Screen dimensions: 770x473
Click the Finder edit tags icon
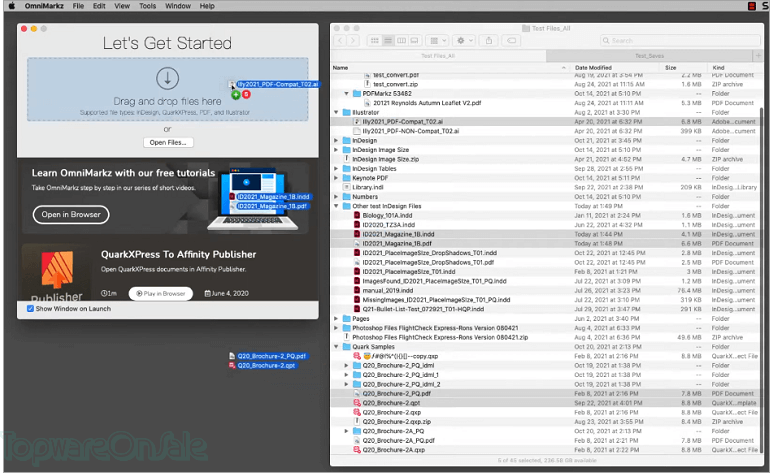point(511,41)
